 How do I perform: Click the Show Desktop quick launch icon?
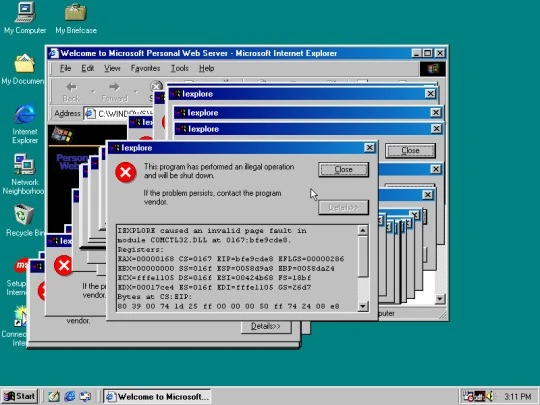(x=54, y=396)
